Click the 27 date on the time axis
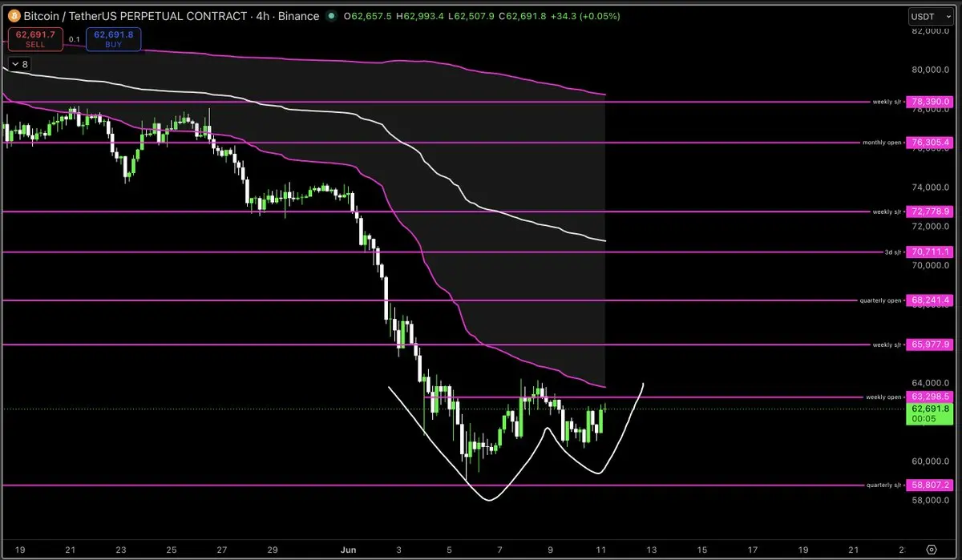 (221, 550)
